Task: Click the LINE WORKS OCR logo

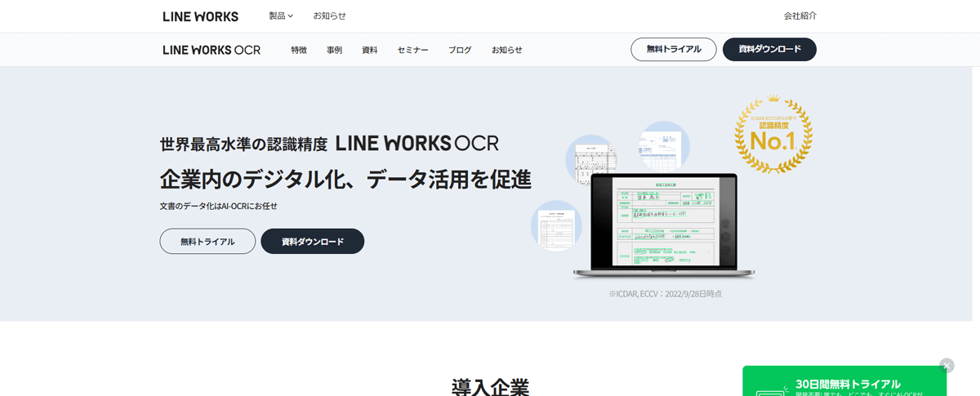Action: point(212,50)
